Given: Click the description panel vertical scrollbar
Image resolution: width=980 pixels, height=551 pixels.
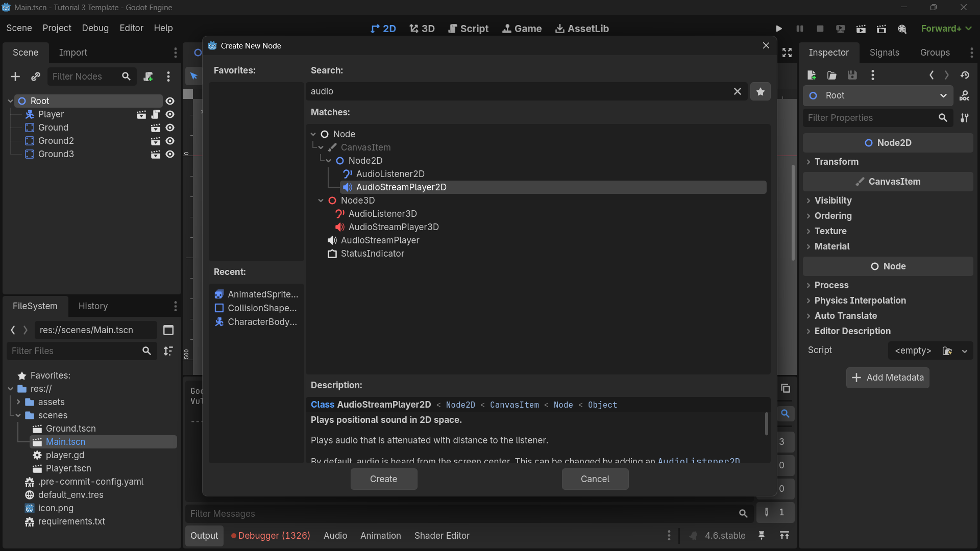Looking at the screenshot, I should [x=766, y=423].
